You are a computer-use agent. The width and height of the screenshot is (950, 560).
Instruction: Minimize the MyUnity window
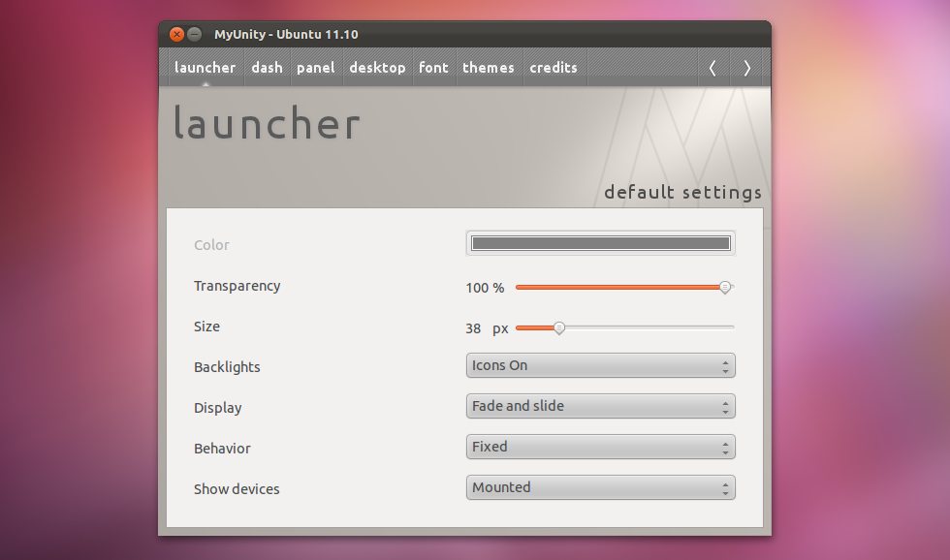tap(195, 35)
